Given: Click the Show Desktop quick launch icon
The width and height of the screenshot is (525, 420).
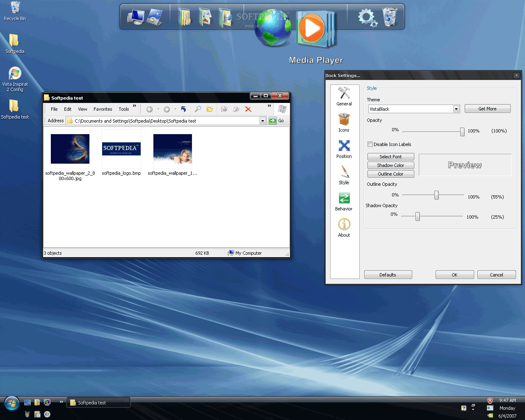Looking at the screenshot, I should click(27, 402).
